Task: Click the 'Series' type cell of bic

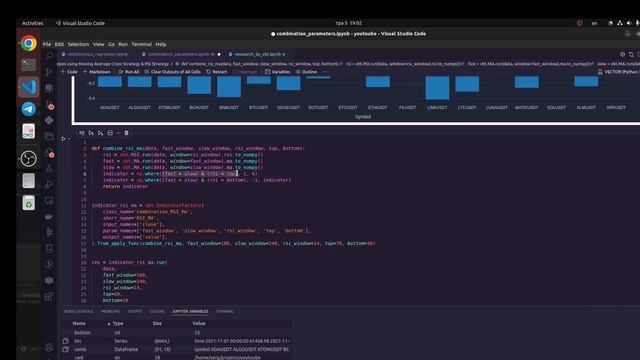Action: click(121, 341)
